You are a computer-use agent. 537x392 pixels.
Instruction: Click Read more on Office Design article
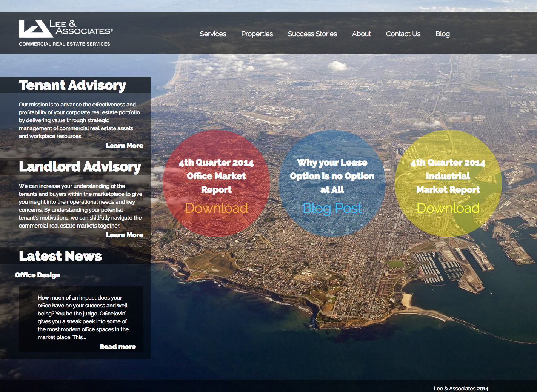(117, 347)
